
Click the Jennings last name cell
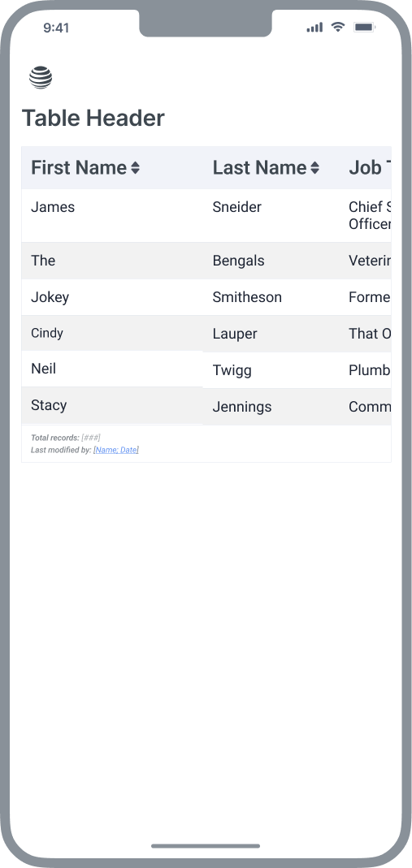coord(271,407)
